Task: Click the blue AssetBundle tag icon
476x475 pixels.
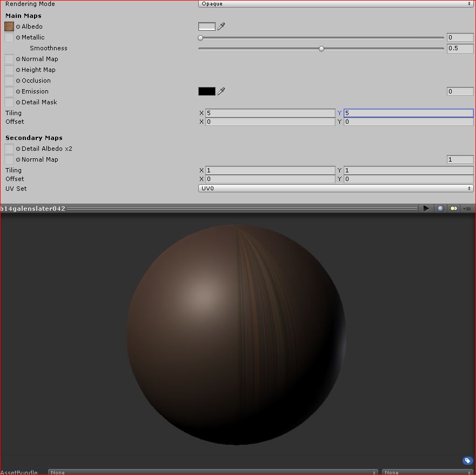Action: 467,460
